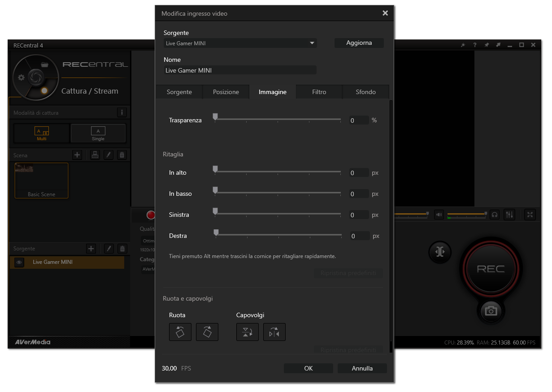The width and height of the screenshot is (552, 392).
Task: Click the magic wand icon in RECentral title bar
Action: click(x=463, y=45)
